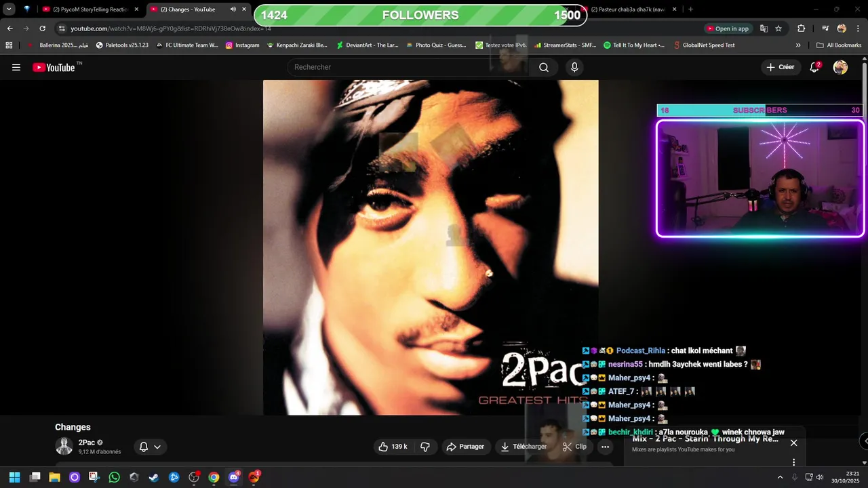Open StreamerStats bookmark

pos(564,45)
